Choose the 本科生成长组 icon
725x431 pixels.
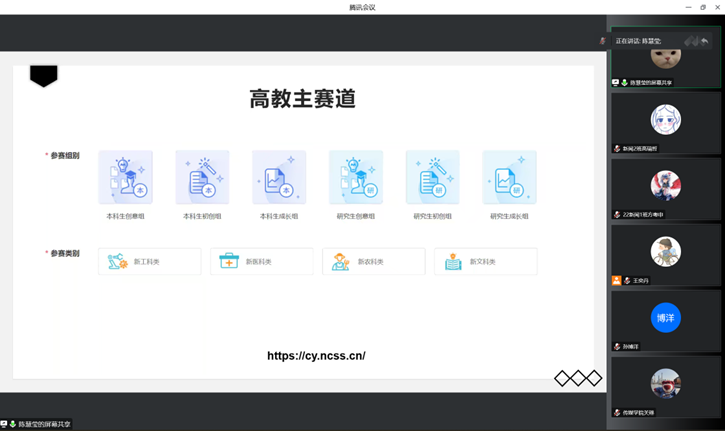[x=279, y=178]
